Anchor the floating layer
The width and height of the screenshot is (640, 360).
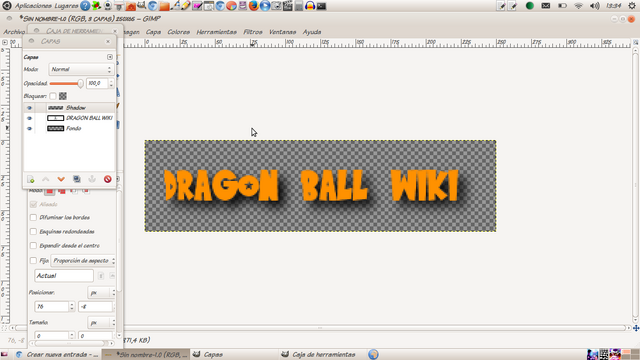coord(92,179)
